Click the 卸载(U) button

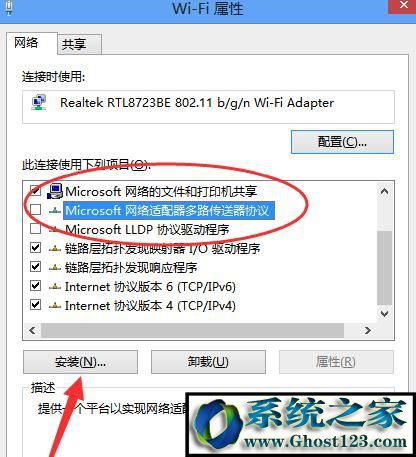pyautogui.click(x=208, y=362)
